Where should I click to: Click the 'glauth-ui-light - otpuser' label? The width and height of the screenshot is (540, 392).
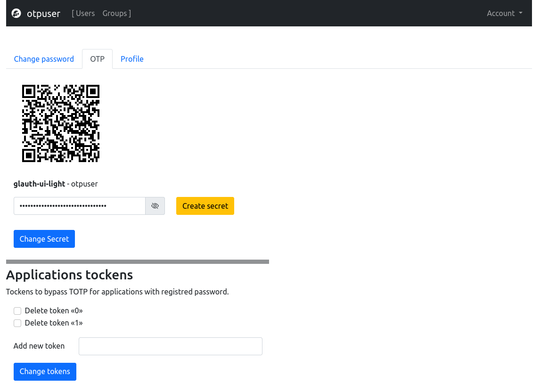[x=56, y=184]
